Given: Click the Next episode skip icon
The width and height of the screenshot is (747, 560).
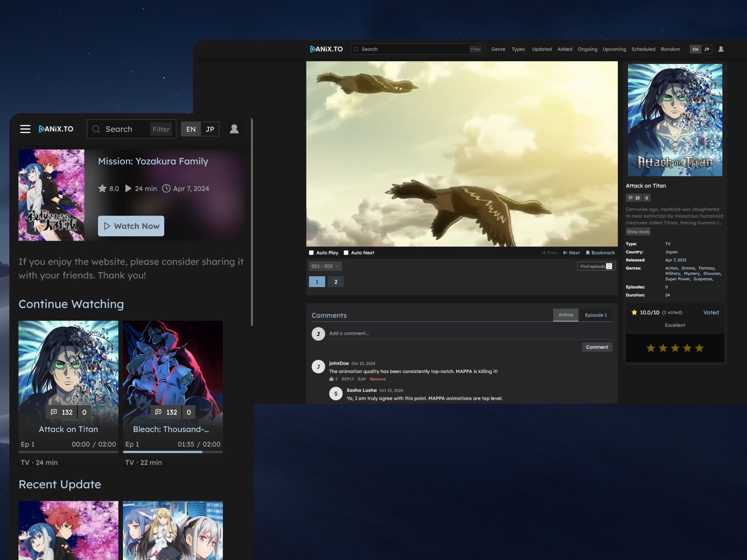Looking at the screenshot, I should pos(565,253).
